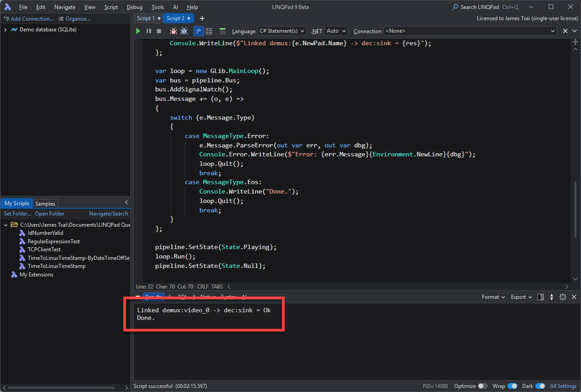This screenshot has width=581, height=392.
Task: Click the PID=14088 status text
Action: pyautogui.click(x=435, y=386)
